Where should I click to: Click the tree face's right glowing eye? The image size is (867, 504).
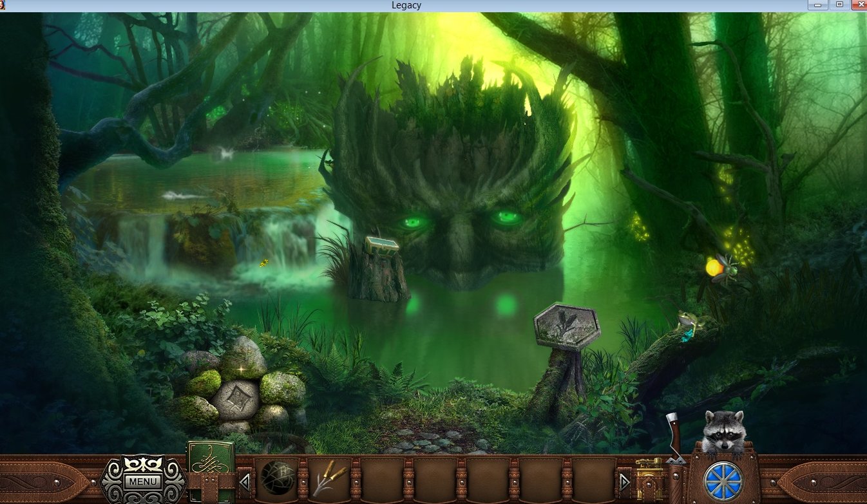coord(508,217)
